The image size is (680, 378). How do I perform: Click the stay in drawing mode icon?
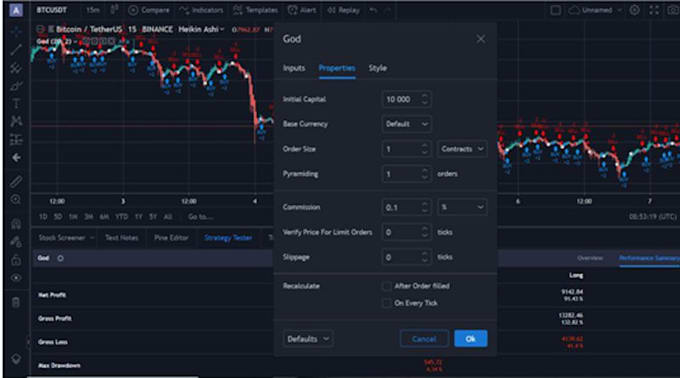pyautogui.click(x=16, y=241)
